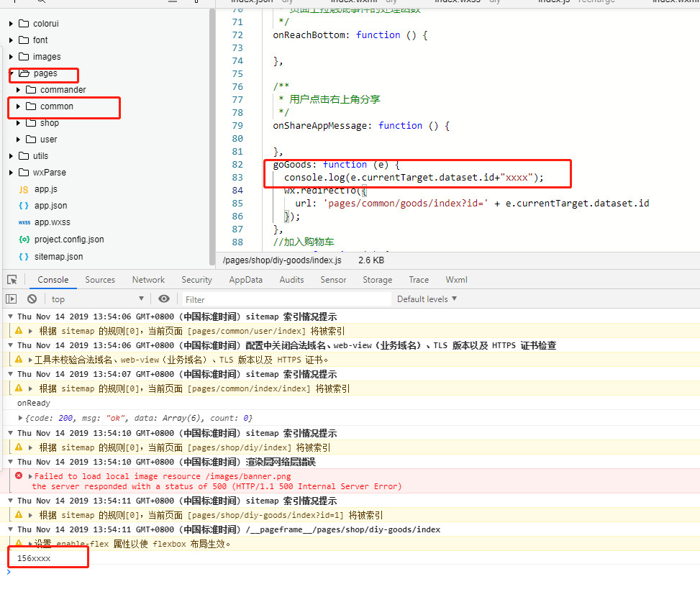Switch to the Network tab
This screenshot has width=700, height=592.
148,280
